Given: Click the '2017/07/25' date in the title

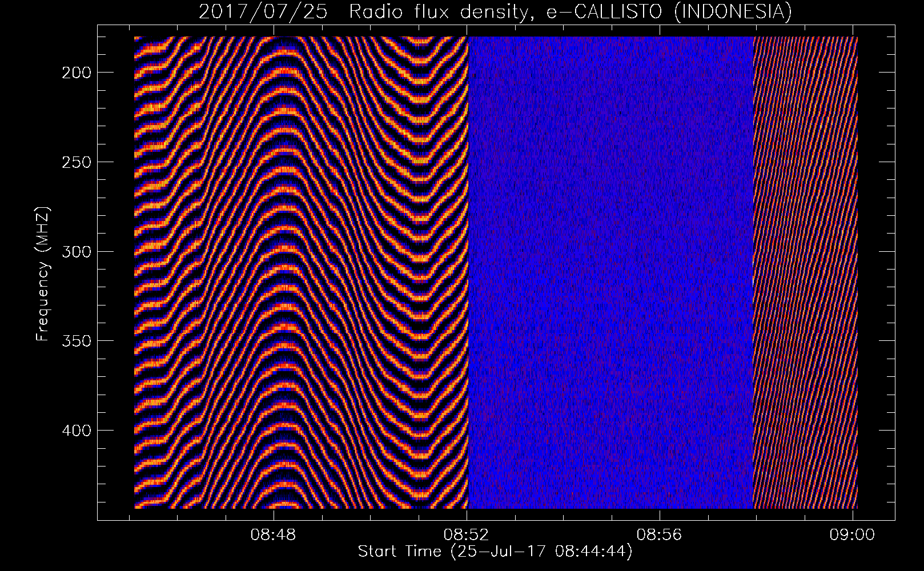Looking at the screenshot, I should click(263, 11).
